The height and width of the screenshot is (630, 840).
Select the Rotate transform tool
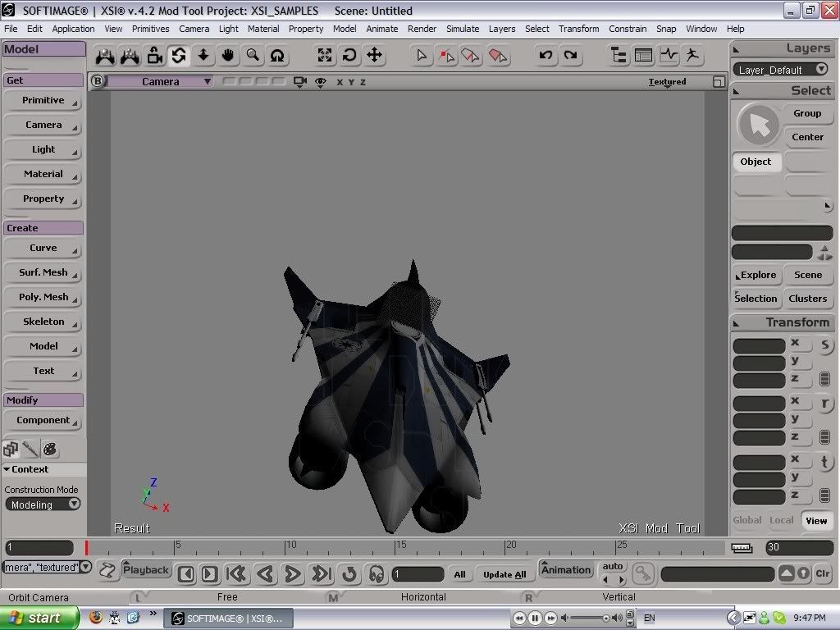point(349,55)
